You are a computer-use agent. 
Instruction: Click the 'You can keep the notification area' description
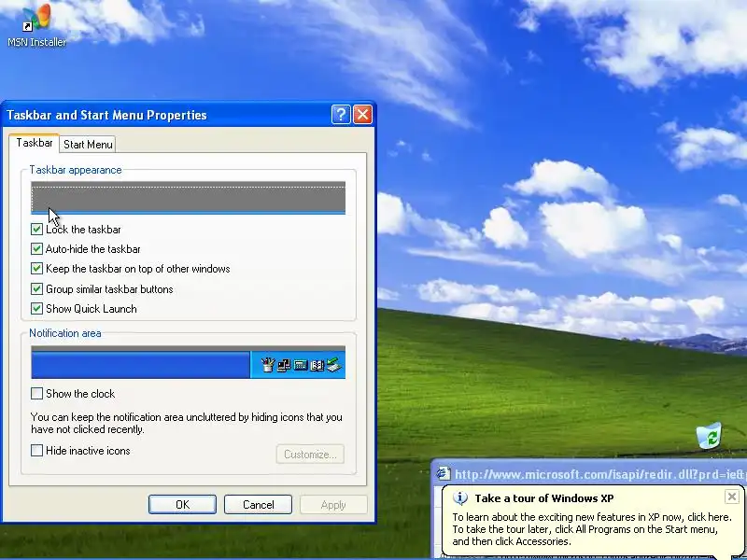point(186,423)
